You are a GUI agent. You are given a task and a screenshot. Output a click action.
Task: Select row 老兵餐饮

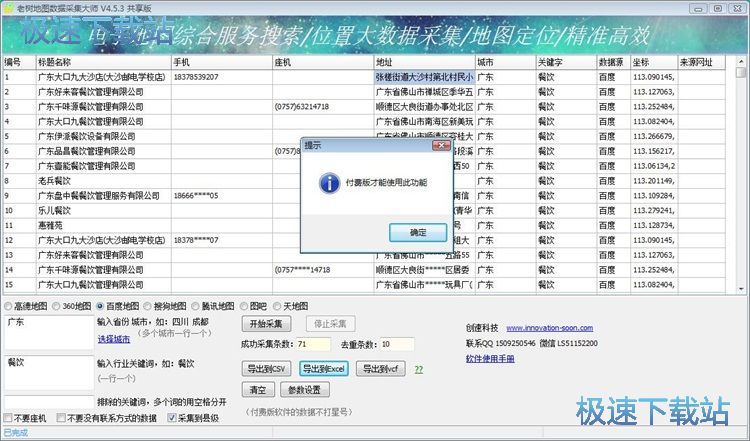click(x=364, y=181)
